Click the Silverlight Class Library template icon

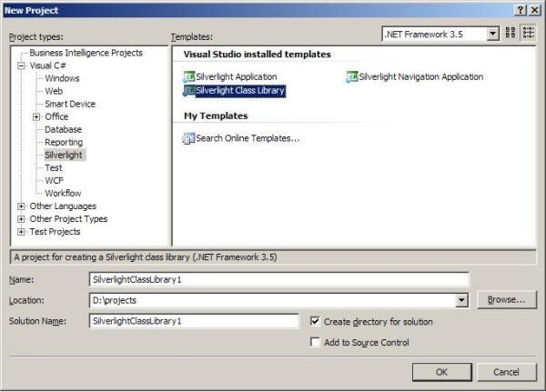[188, 91]
